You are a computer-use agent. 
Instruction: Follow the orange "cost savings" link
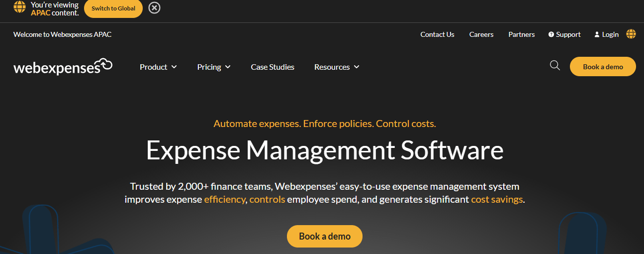point(497,200)
